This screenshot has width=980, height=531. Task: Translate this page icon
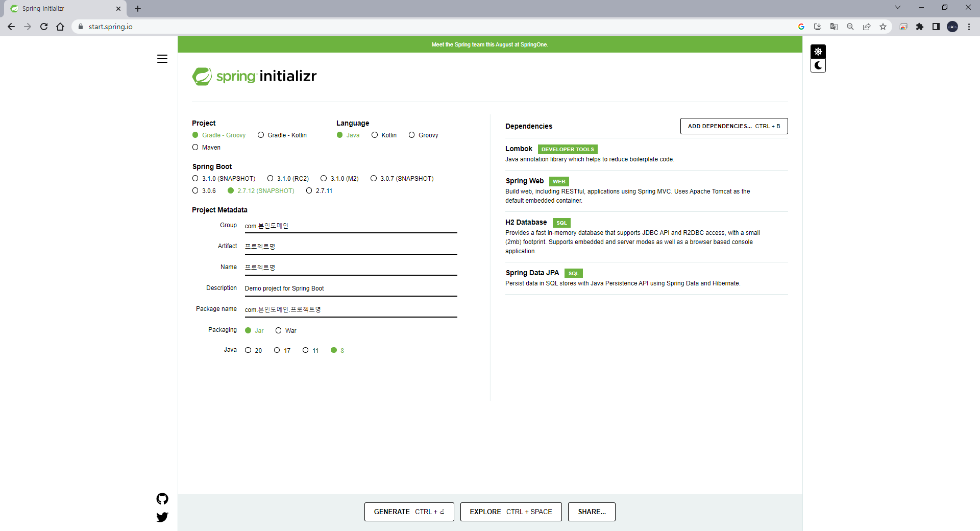click(834, 27)
